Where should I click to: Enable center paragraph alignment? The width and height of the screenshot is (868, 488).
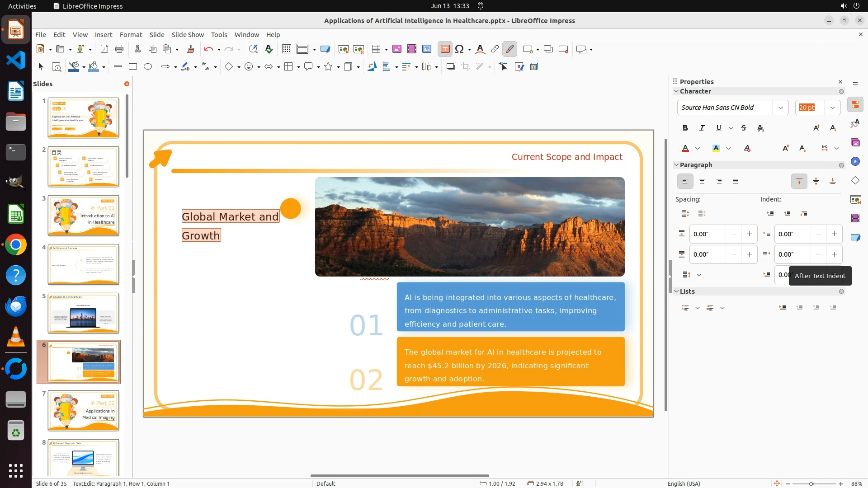click(x=702, y=182)
